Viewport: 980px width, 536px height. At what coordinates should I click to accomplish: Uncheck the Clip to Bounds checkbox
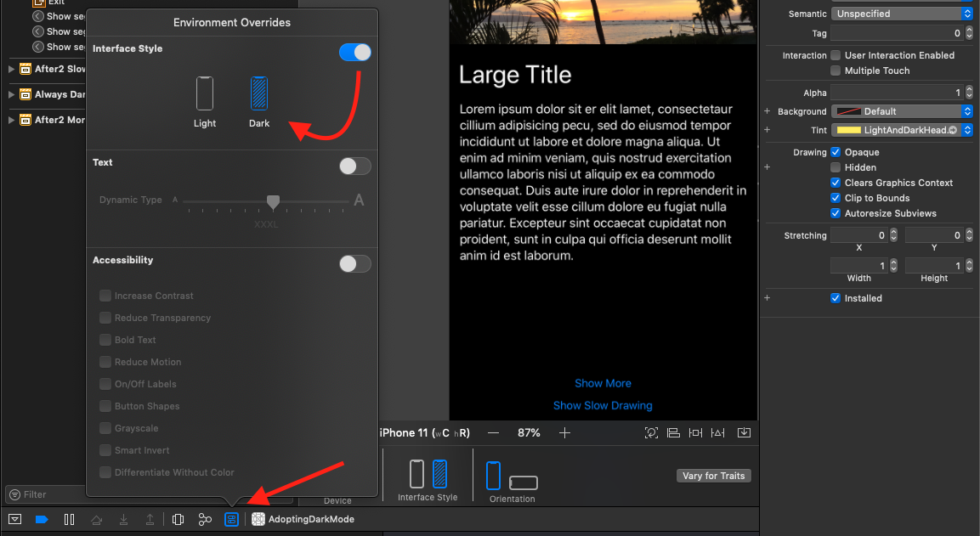pos(836,198)
